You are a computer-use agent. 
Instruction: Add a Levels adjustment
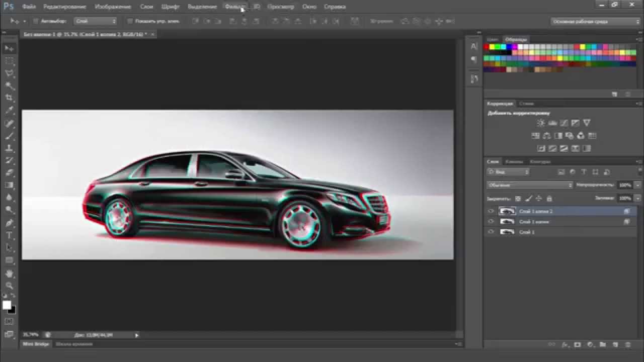click(x=552, y=123)
